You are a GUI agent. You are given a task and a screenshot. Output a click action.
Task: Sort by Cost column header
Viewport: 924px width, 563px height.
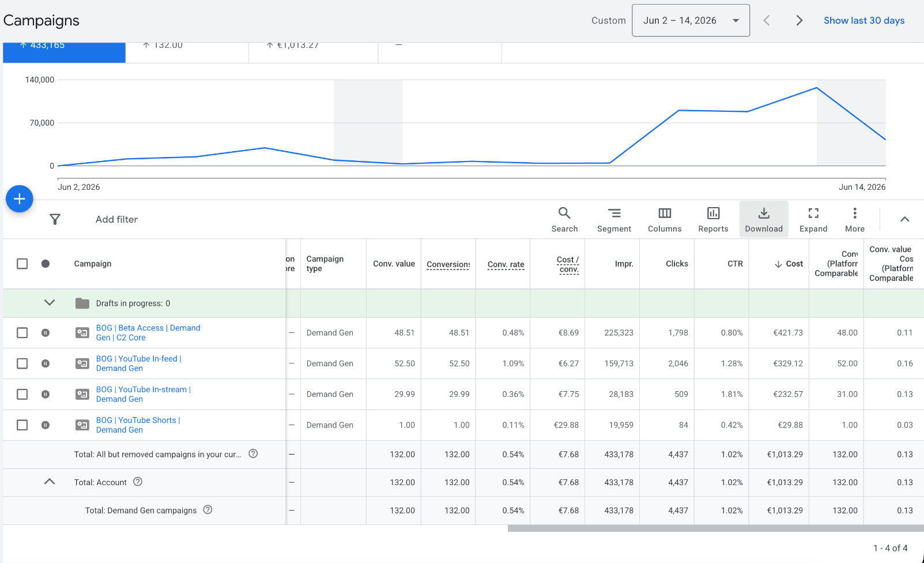(789, 264)
